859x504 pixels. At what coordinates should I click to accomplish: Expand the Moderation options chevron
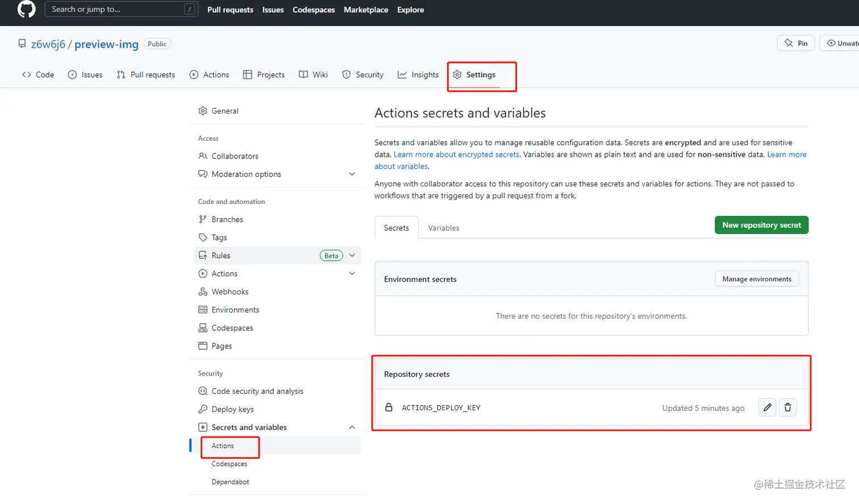click(352, 174)
